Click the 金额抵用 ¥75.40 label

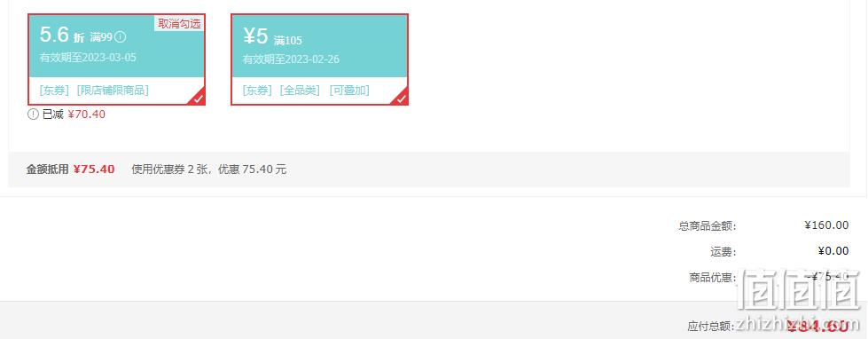[x=70, y=169]
